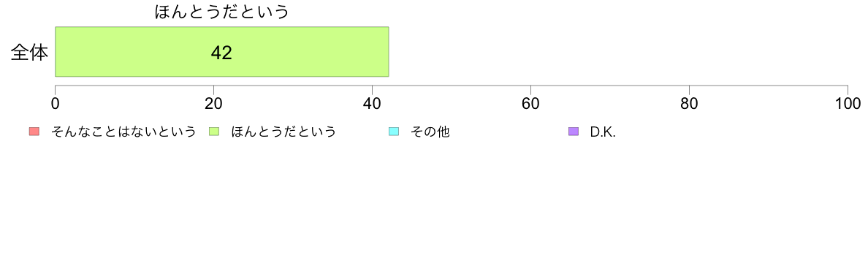
Task: Click the 80 axis tick label
Action: tap(689, 103)
